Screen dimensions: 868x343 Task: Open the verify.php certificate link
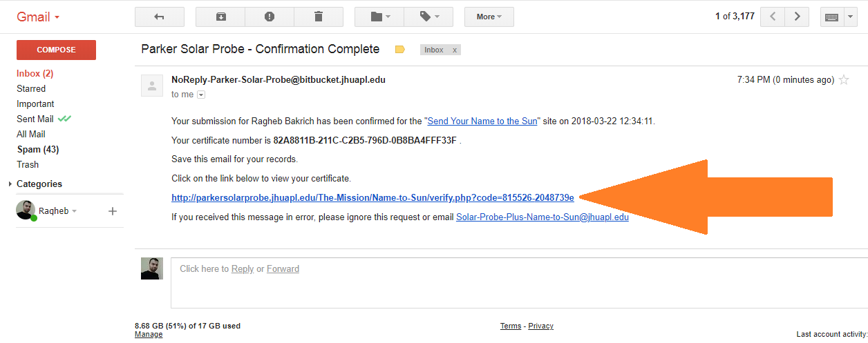[x=372, y=198]
